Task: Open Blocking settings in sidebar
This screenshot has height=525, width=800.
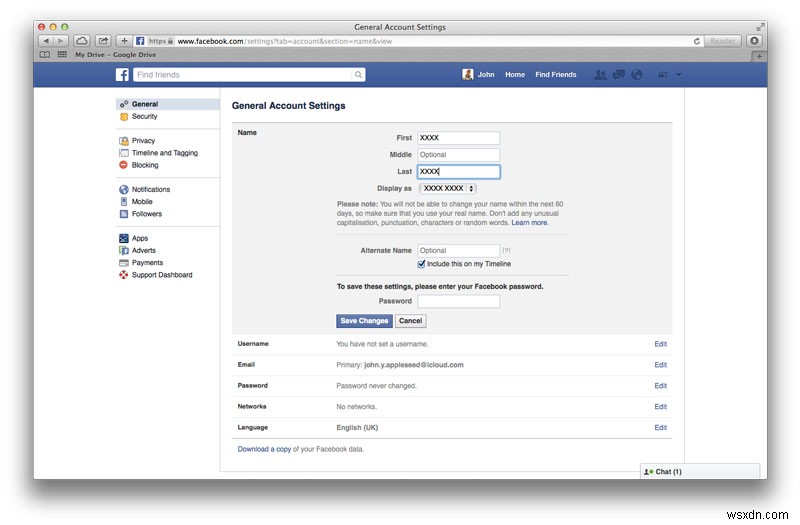Action: coord(145,165)
